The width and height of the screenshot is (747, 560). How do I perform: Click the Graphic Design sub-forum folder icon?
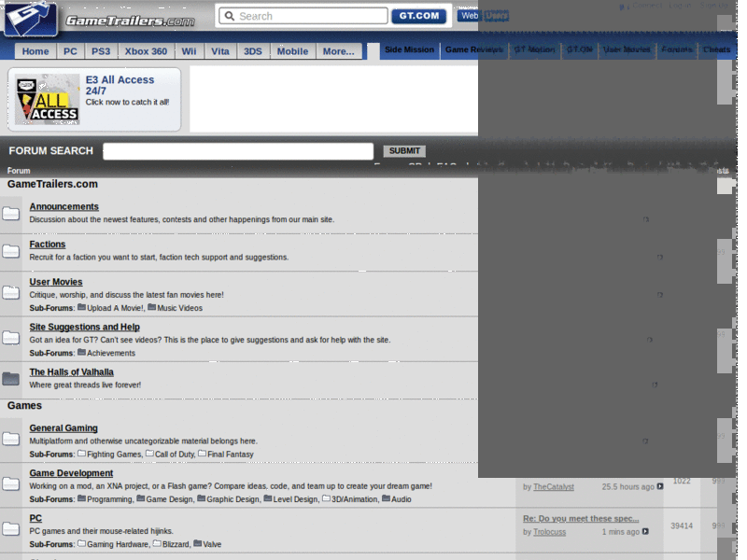point(201,498)
